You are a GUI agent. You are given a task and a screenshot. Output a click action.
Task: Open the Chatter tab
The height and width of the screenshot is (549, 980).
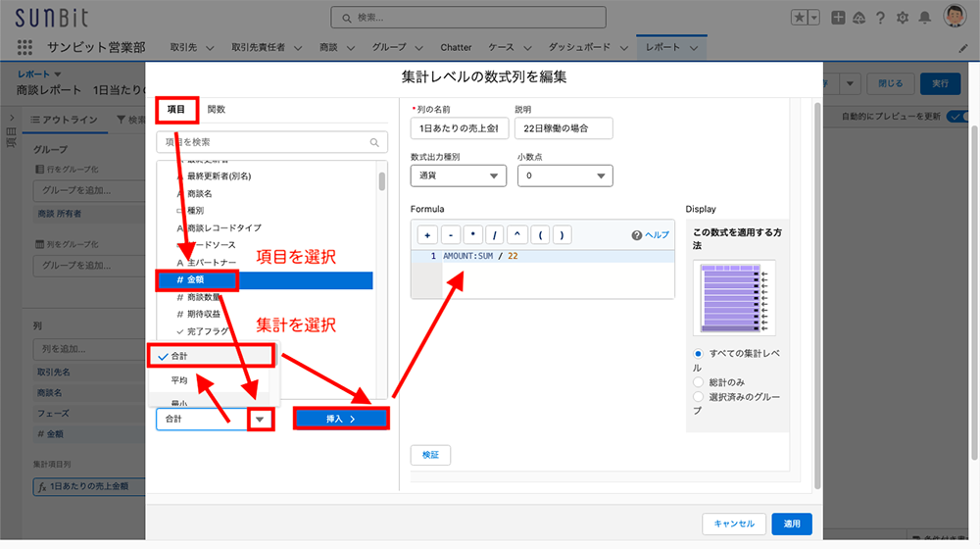(456, 47)
